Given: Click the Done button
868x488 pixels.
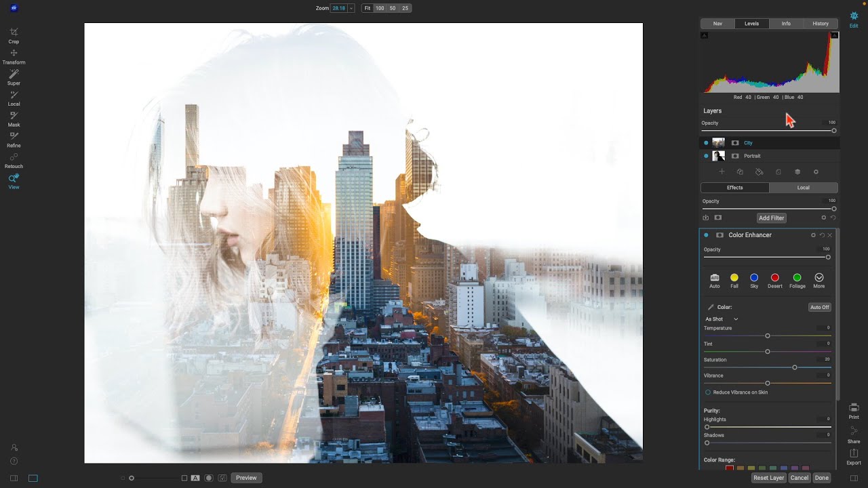Looking at the screenshot, I should click(x=822, y=478).
